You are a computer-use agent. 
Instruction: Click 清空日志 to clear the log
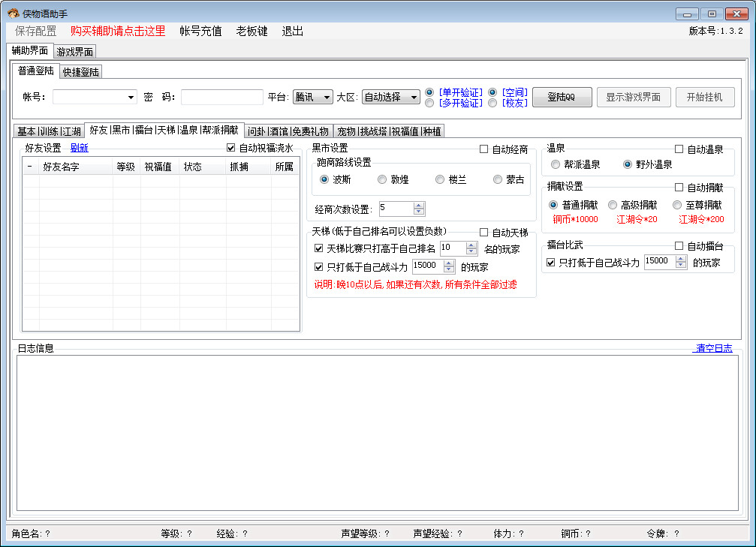[712, 347]
